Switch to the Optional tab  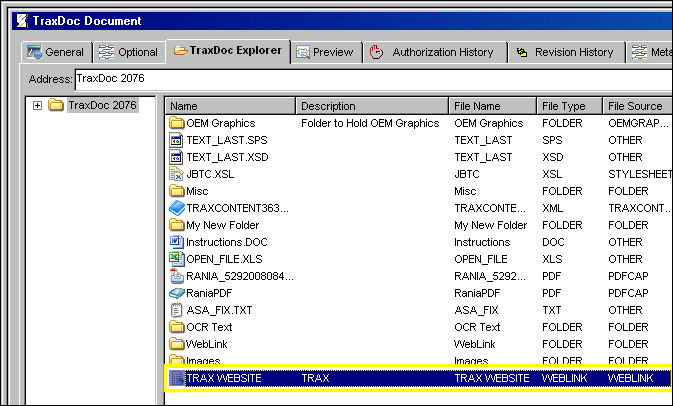[129, 52]
